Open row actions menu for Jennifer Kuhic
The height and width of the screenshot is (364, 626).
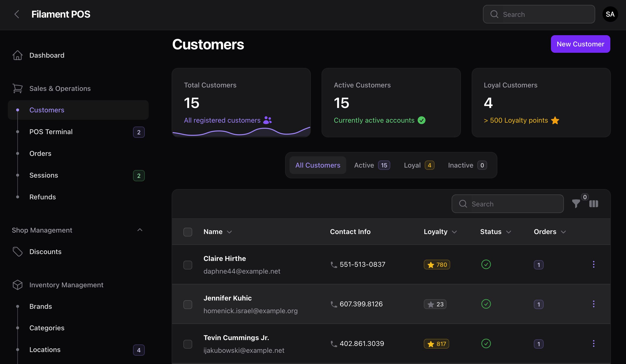[593, 304]
